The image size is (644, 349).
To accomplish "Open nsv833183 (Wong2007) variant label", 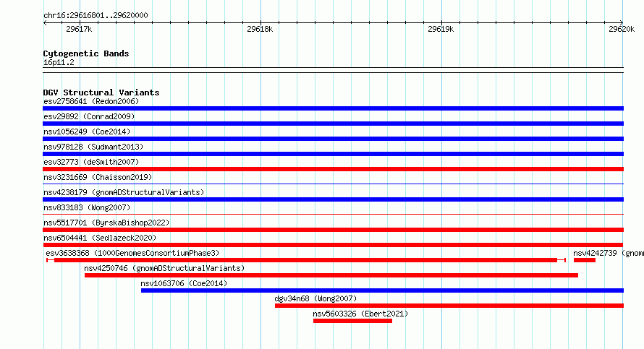I will [x=87, y=207].
